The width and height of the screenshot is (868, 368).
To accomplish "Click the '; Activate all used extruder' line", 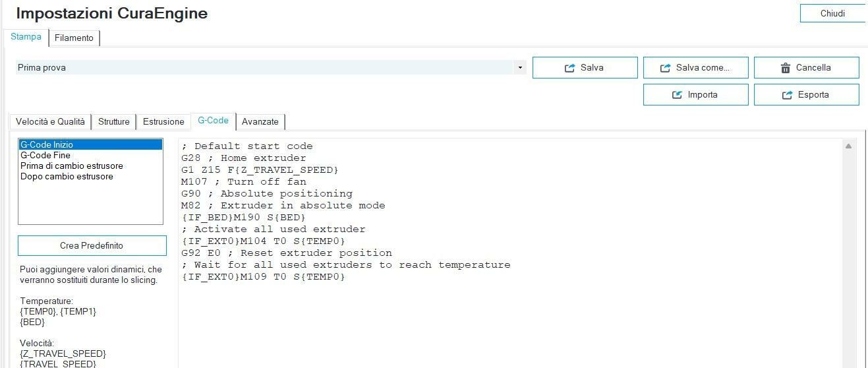I will pyautogui.click(x=274, y=229).
